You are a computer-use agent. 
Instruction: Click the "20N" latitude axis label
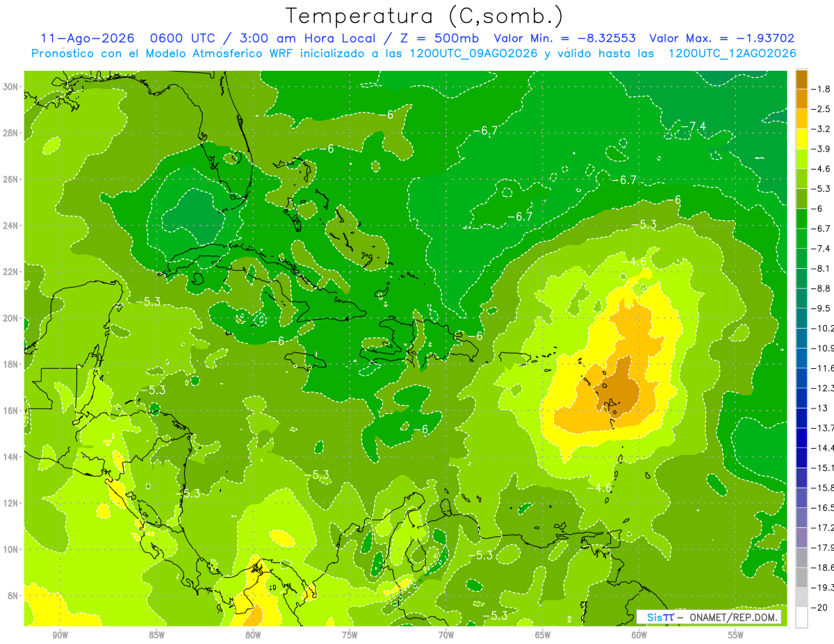[10, 318]
